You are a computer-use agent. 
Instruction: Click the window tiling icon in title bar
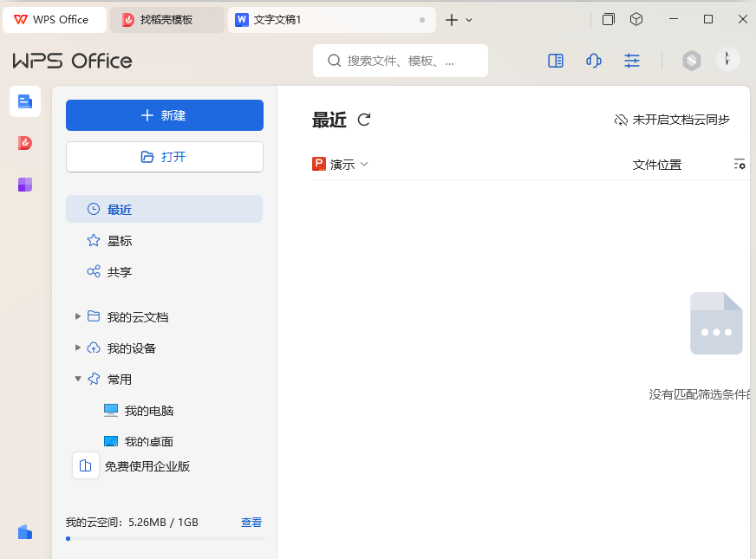tap(609, 19)
